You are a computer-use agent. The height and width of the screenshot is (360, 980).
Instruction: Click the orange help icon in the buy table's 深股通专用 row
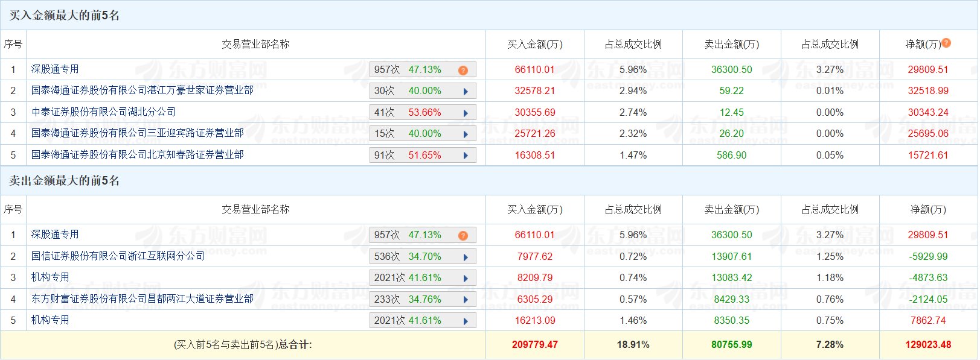pyautogui.click(x=463, y=70)
